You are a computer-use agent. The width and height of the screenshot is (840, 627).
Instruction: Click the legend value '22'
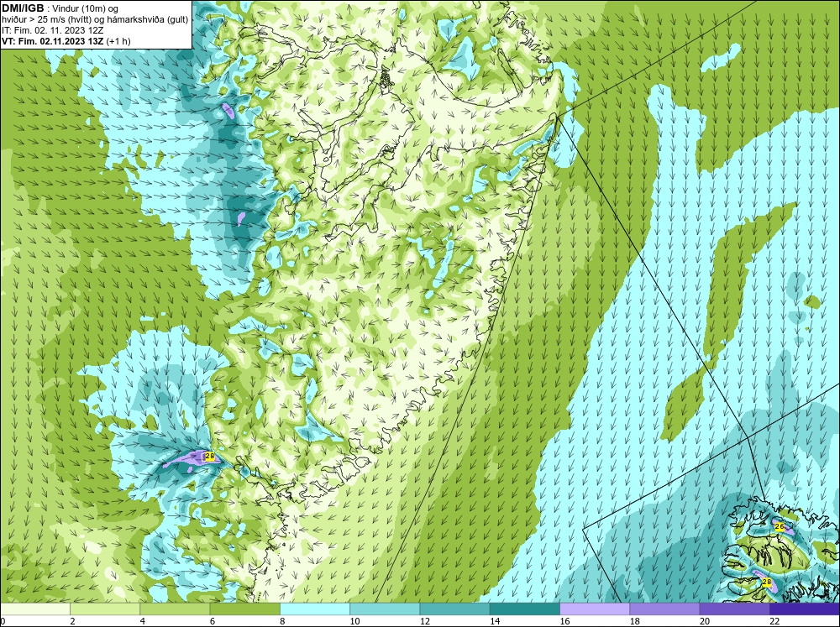click(x=774, y=621)
